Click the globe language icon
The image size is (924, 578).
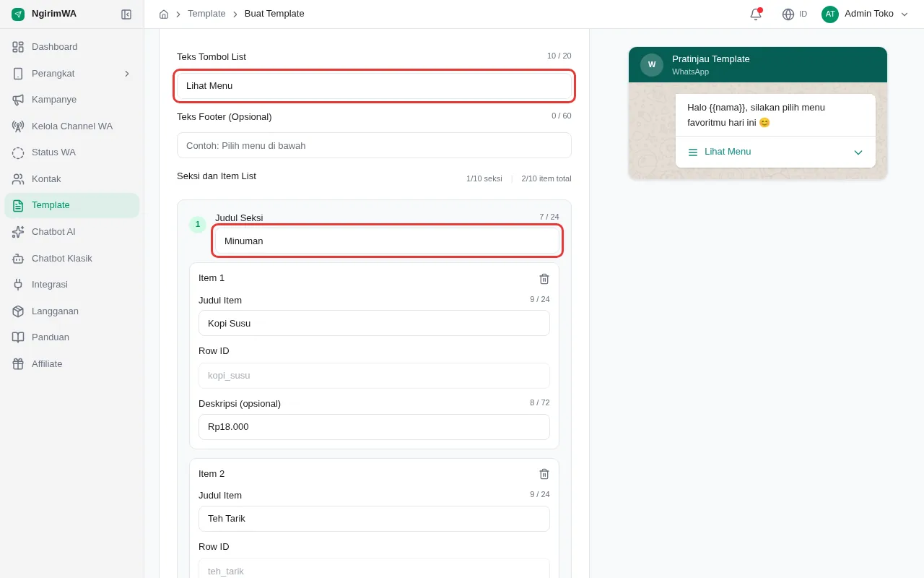click(x=788, y=14)
